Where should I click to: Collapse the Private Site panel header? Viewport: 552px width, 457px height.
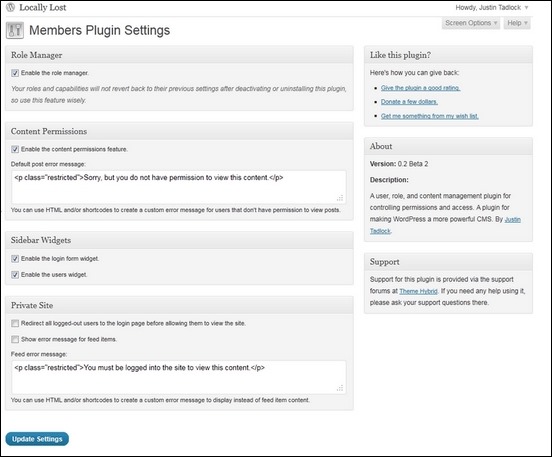[x=179, y=305]
